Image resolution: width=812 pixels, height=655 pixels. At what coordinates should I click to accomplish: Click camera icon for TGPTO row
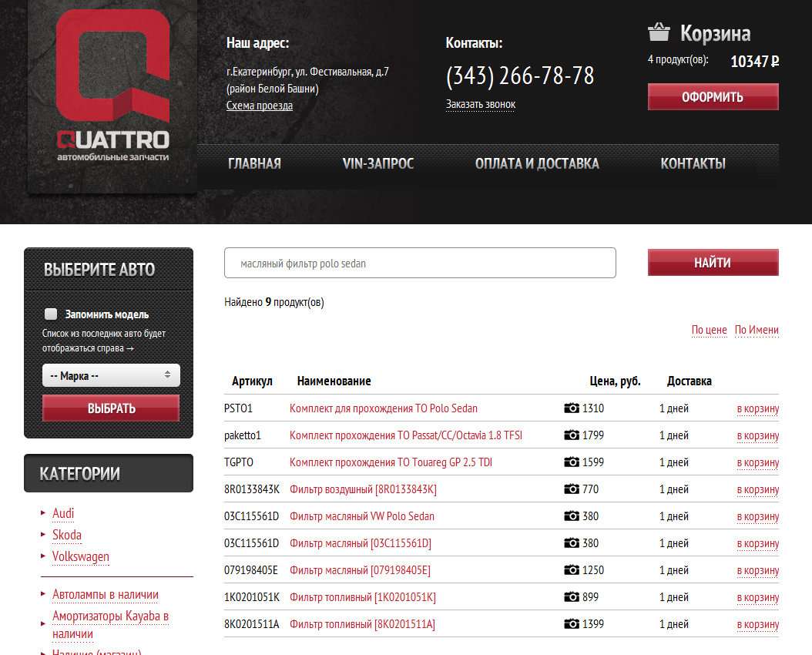(572, 462)
